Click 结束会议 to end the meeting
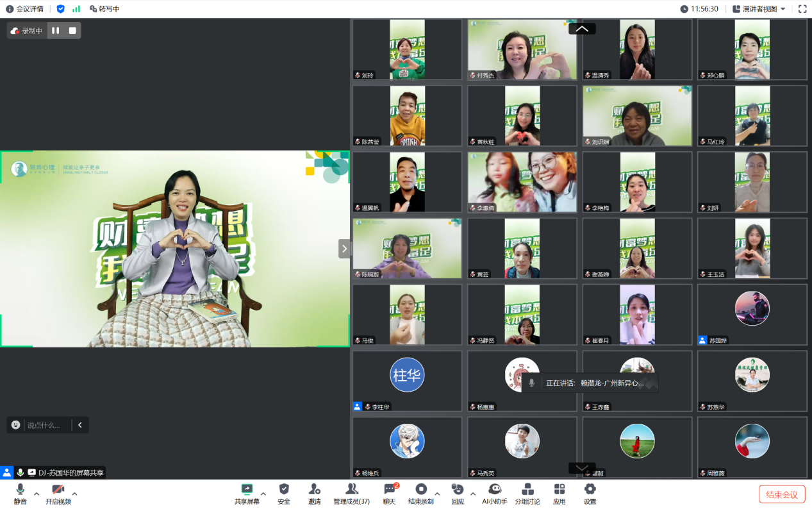This screenshot has height=509, width=812. pyautogui.click(x=782, y=494)
